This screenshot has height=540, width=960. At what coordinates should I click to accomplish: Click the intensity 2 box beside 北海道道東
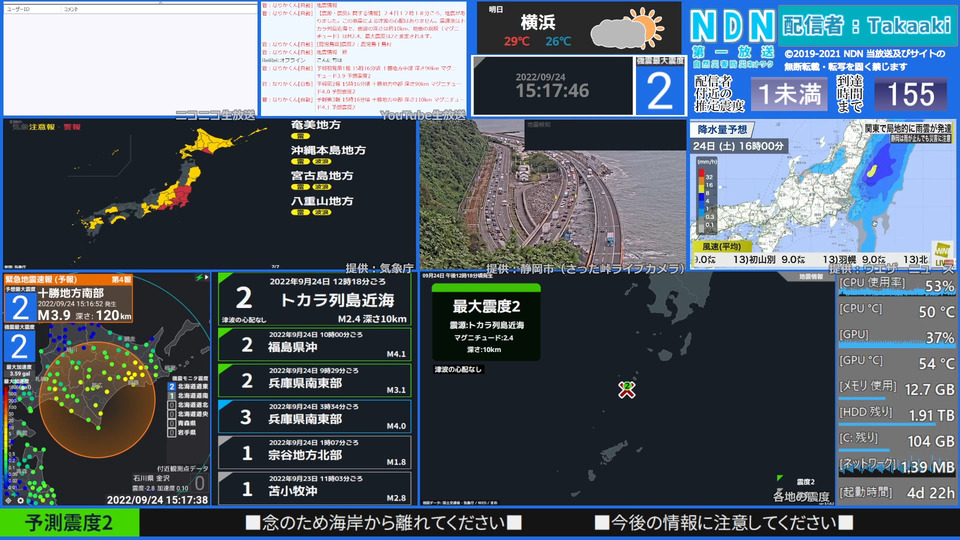coord(172,387)
